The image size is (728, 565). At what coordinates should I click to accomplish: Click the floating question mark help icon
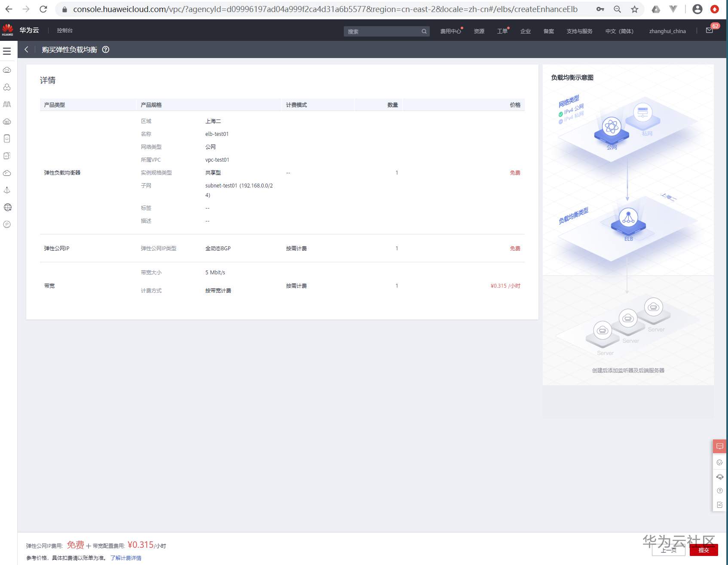pyautogui.click(x=720, y=491)
